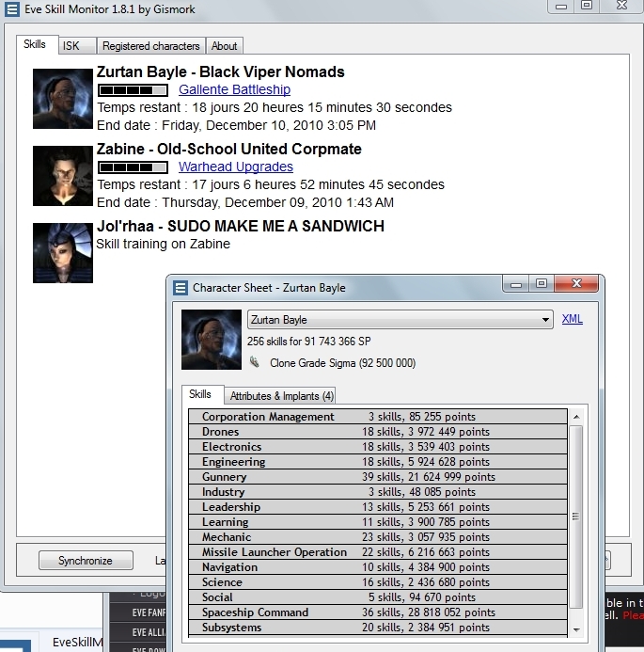
Task: Expand the Engineering skill group
Action: click(x=378, y=462)
